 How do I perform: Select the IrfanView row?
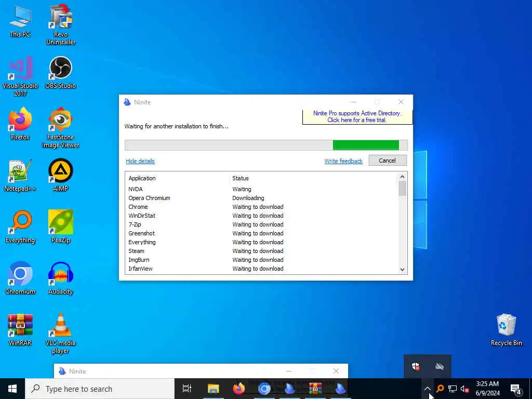pyautogui.click(x=261, y=269)
